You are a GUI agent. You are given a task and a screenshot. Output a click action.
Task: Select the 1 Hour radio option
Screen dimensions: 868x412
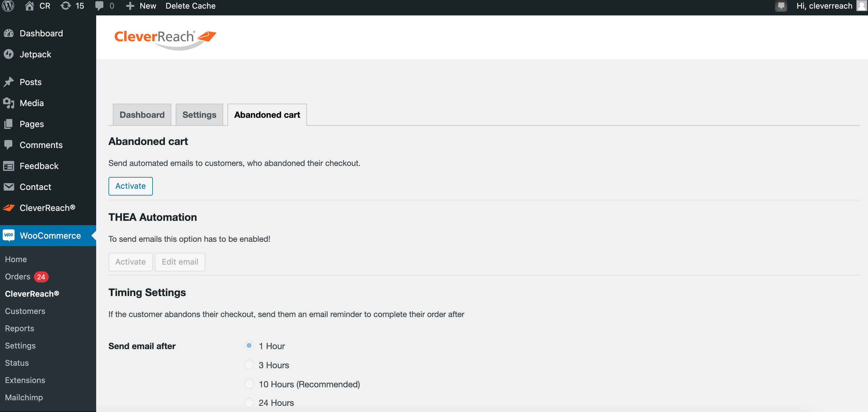249,346
